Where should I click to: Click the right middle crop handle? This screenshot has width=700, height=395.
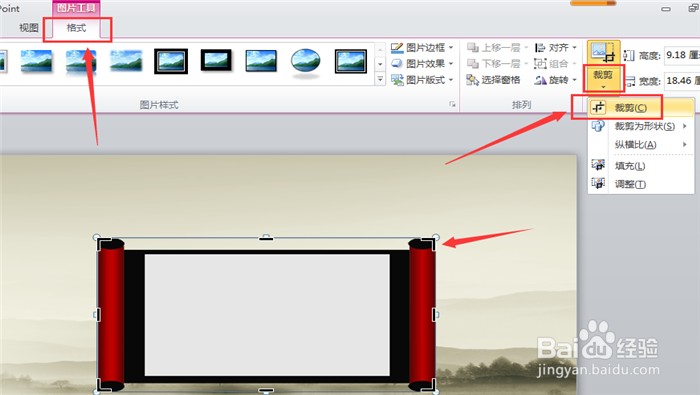point(434,315)
